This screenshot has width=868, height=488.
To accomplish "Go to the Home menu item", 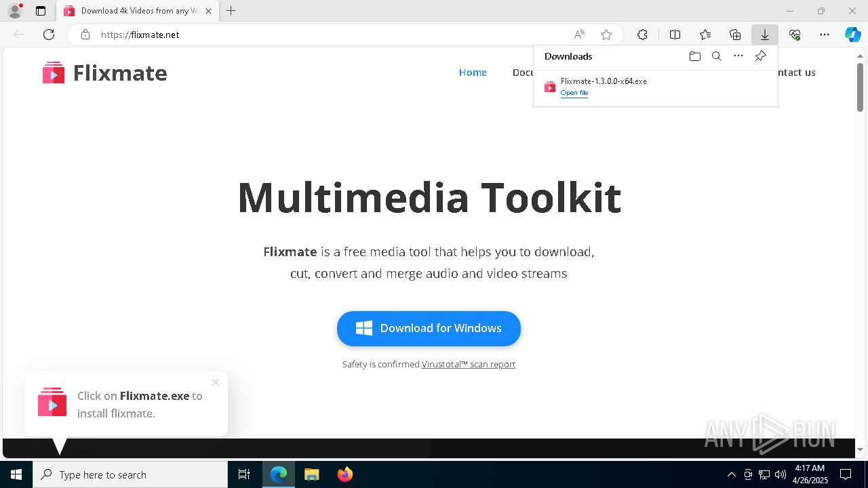I will coord(473,73).
